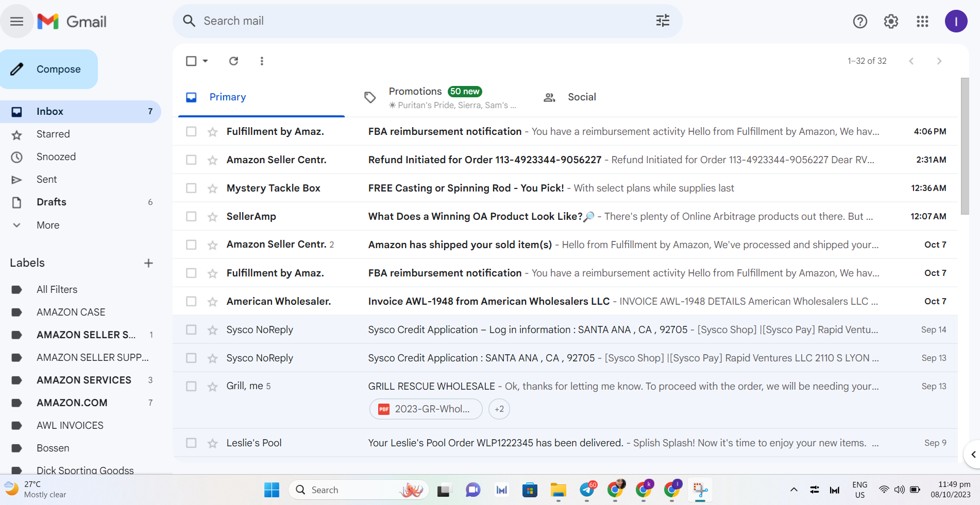
Task: Open Telegram from the taskbar
Action: 587,490
